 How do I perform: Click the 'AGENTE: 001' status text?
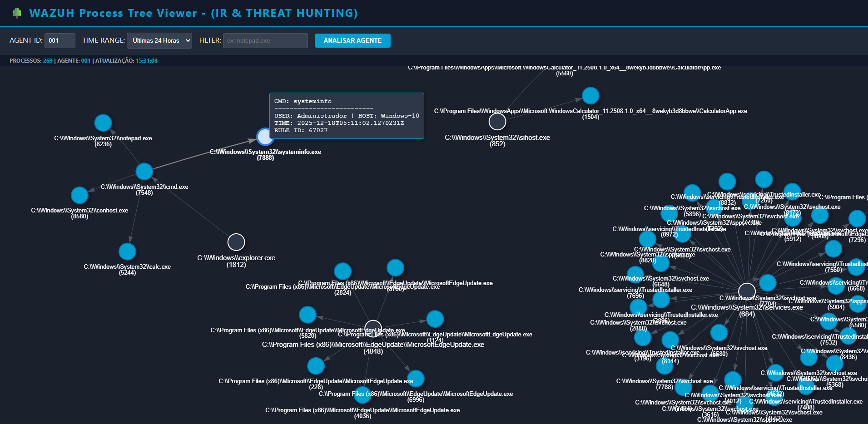coord(74,61)
